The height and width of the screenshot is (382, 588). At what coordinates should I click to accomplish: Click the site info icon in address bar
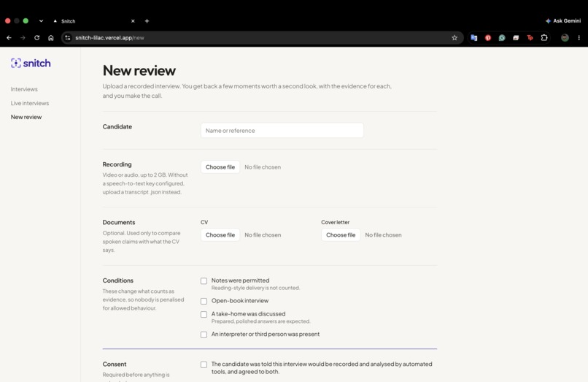point(68,37)
